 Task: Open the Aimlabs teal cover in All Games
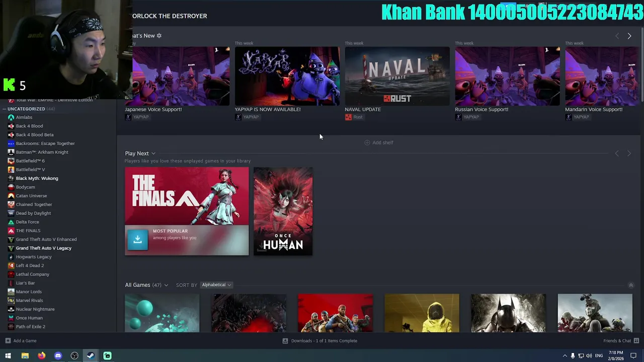pyautogui.click(x=162, y=313)
